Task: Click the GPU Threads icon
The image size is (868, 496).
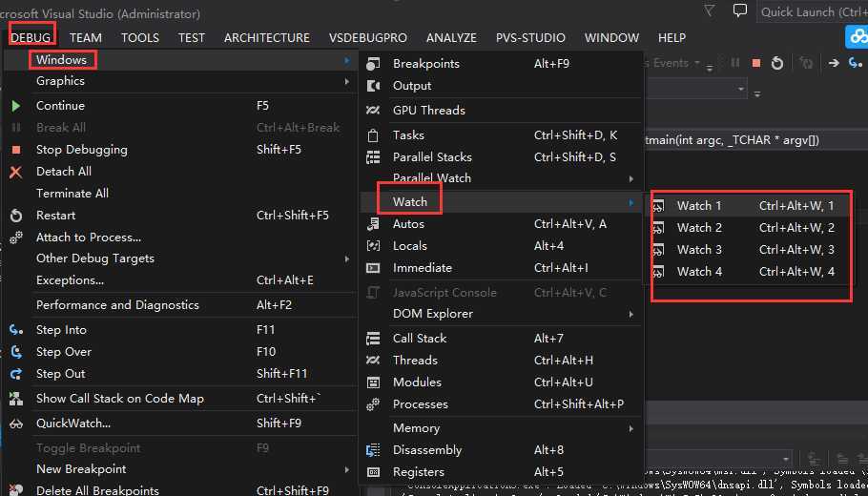Action: (x=373, y=110)
